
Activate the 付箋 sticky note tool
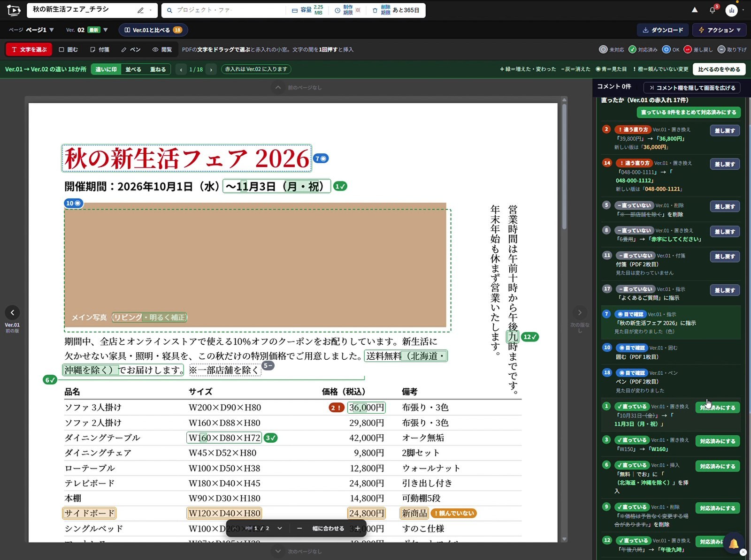click(100, 49)
